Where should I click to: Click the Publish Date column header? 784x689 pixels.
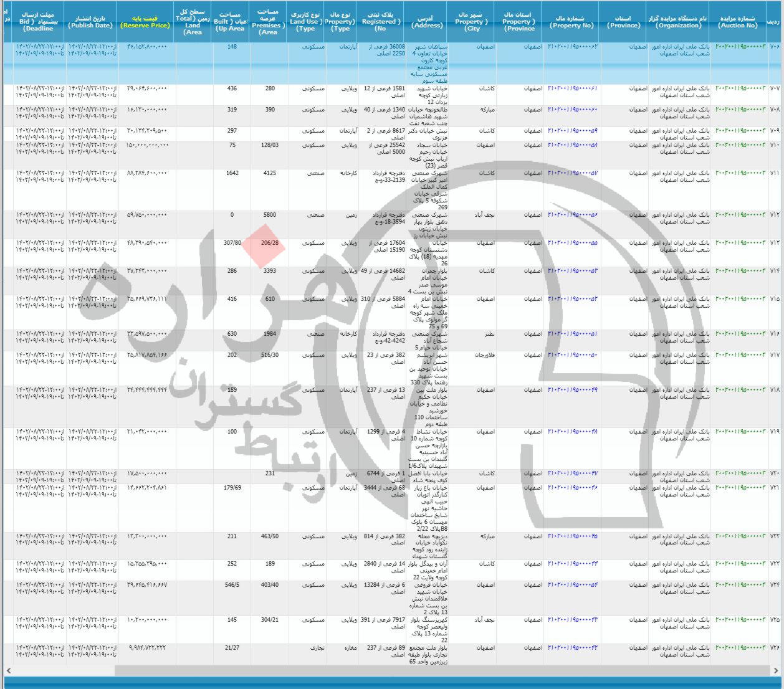tap(90, 22)
